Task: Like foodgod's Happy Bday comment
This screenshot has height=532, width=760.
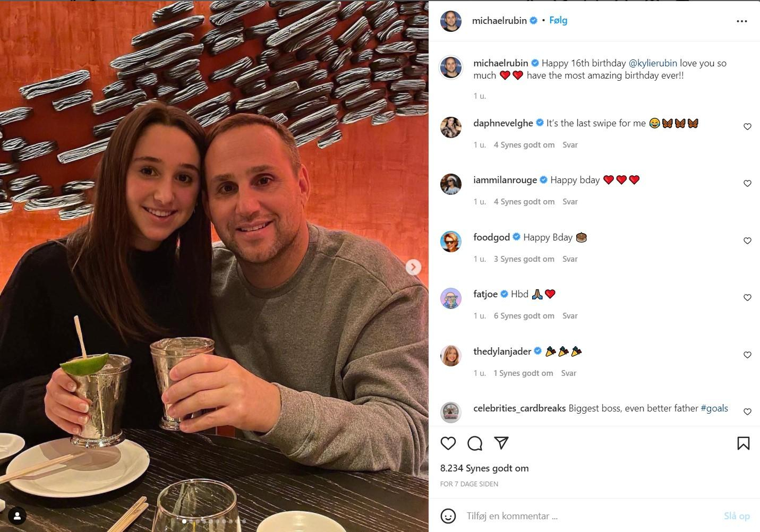Action: (x=747, y=241)
